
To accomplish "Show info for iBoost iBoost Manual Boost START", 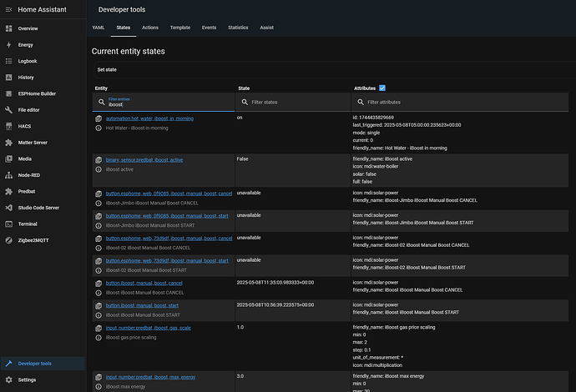I will pos(99,315).
